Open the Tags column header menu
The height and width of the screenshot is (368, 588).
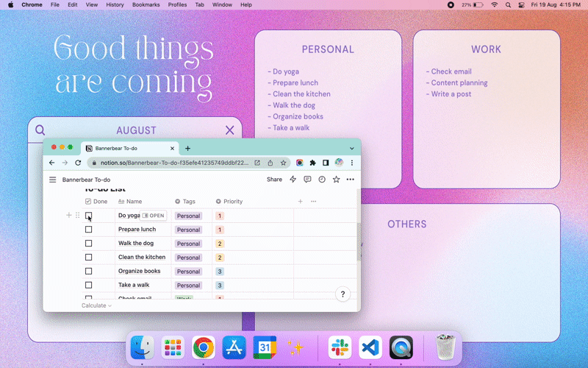[x=185, y=201]
